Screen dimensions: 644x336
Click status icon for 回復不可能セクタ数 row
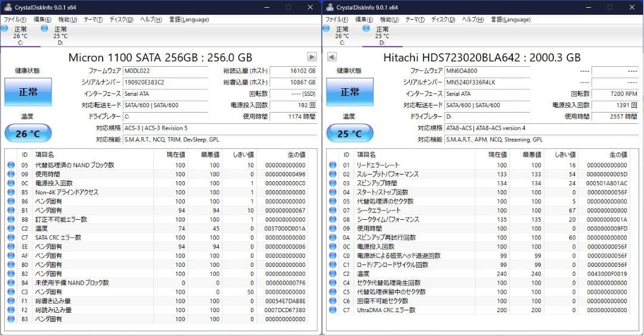point(333,301)
